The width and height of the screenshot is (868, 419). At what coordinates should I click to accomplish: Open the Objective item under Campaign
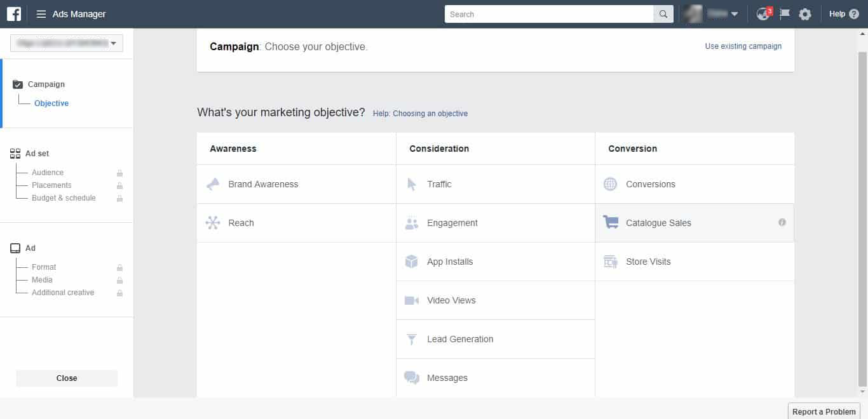coord(51,103)
